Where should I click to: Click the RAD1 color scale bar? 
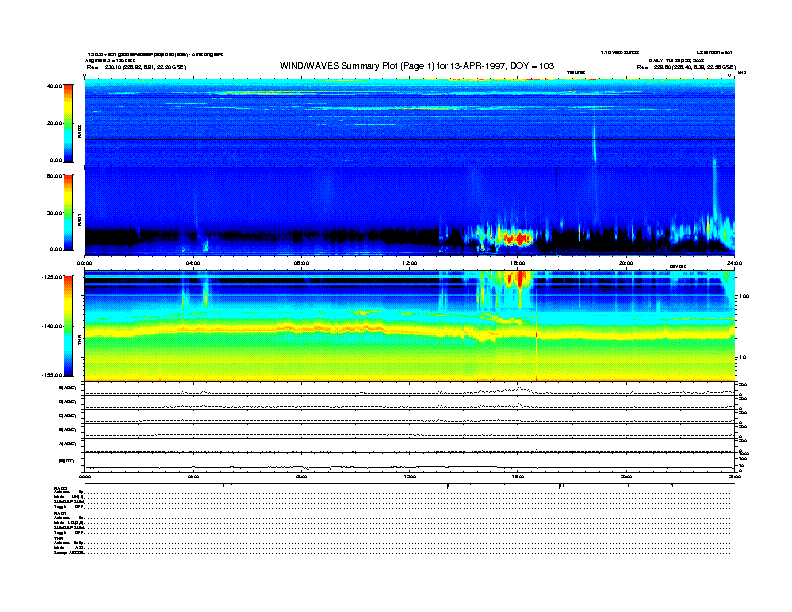click(68, 213)
